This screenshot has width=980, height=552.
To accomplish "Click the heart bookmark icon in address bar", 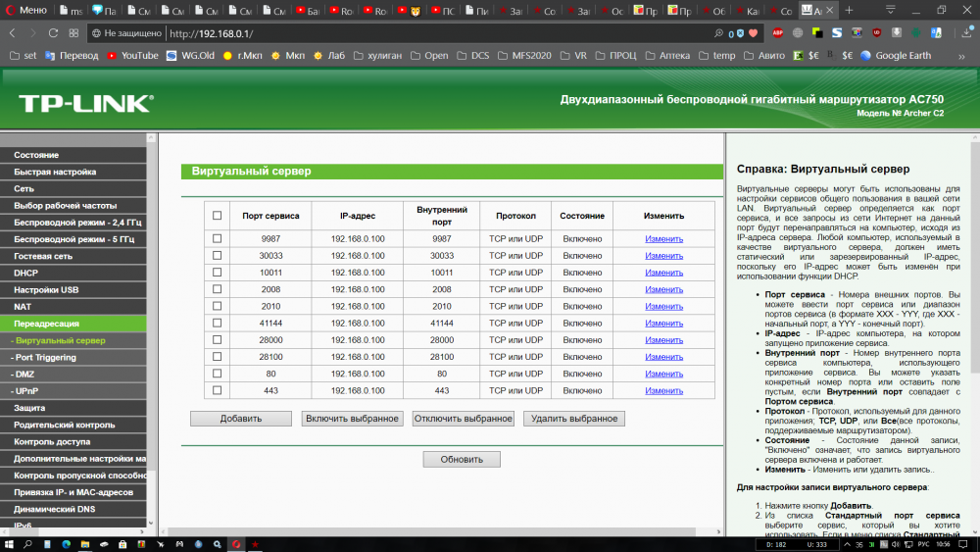I will (x=754, y=32).
